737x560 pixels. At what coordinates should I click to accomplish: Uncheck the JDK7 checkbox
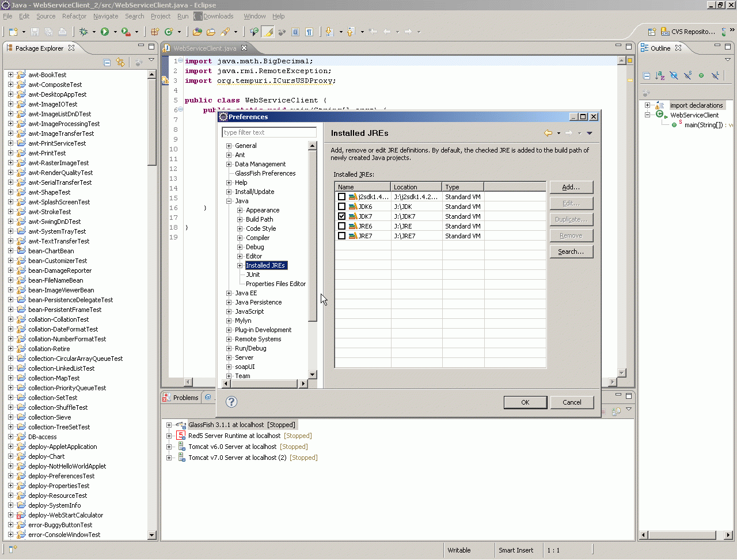tap(342, 216)
